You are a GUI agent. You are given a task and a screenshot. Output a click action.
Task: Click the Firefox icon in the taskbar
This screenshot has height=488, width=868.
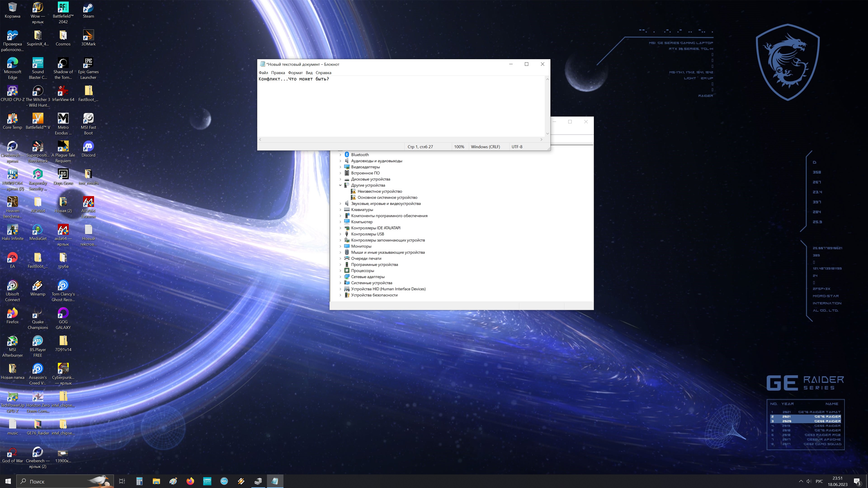click(190, 481)
